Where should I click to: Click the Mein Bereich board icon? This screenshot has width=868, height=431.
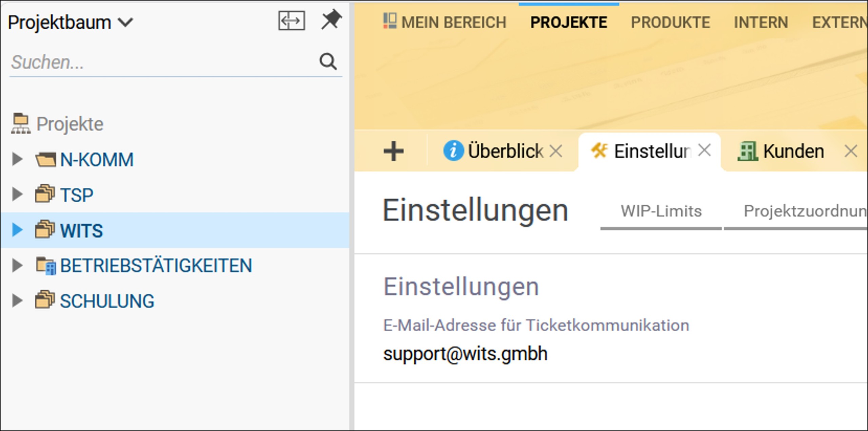coord(390,21)
